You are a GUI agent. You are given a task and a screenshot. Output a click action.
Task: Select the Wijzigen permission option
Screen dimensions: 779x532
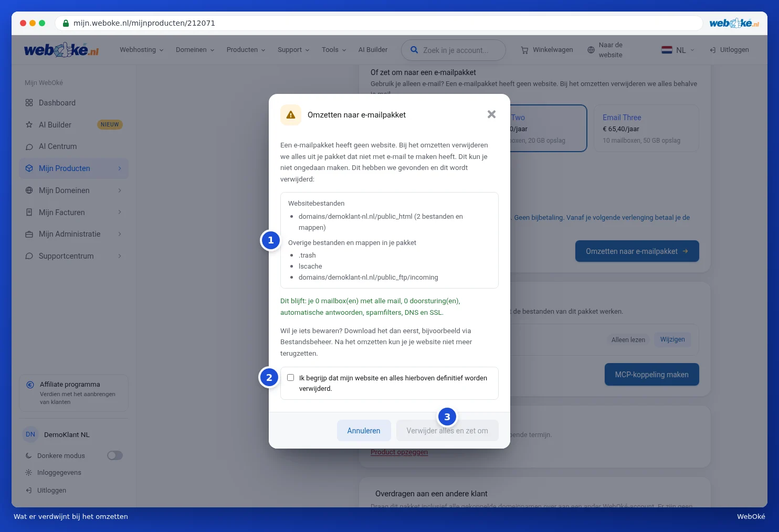click(x=672, y=339)
